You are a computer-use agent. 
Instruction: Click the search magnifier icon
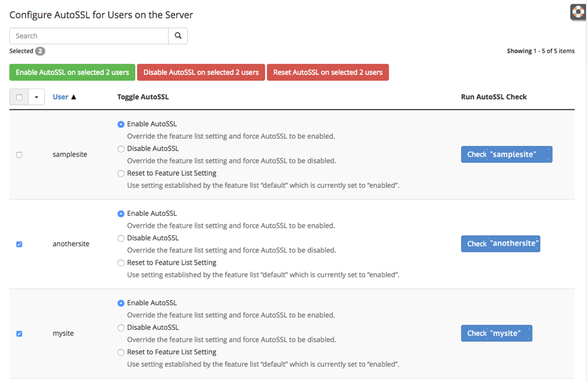click(178, 36)
